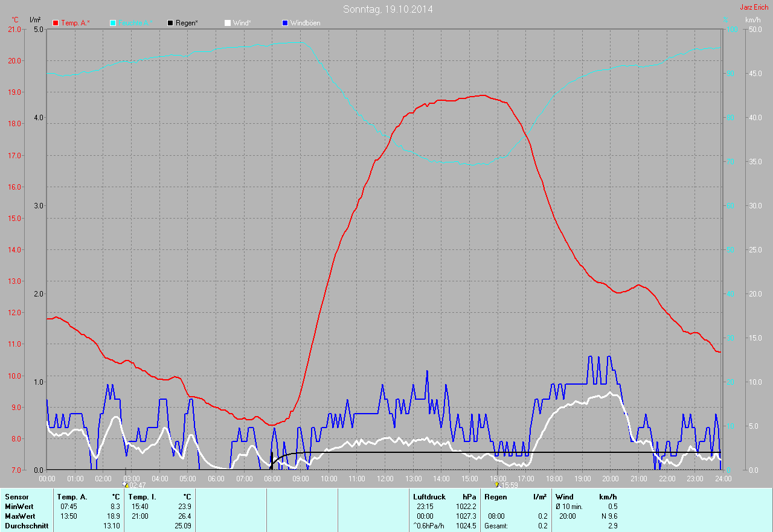Click the 06:00 label on time axis
The image size is (773, 532).
(x=216, y=478)
